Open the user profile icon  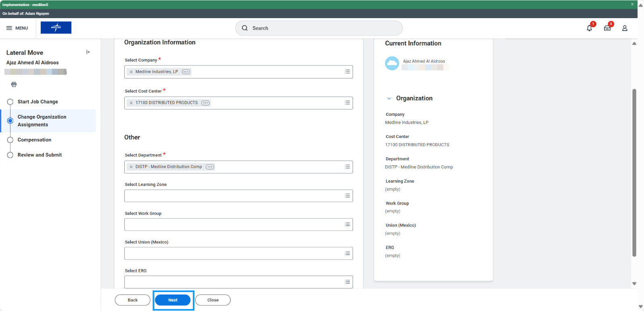[625, 28]
